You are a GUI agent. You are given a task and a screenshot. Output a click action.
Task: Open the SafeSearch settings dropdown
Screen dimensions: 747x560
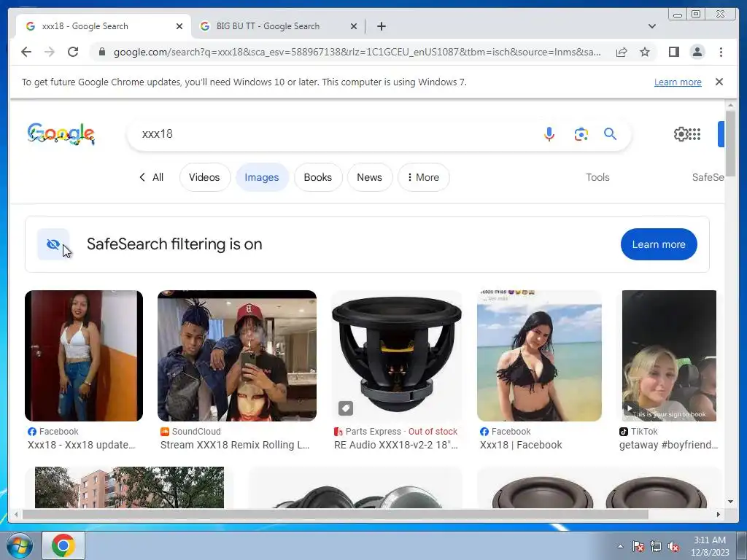(x=708, y=177)
